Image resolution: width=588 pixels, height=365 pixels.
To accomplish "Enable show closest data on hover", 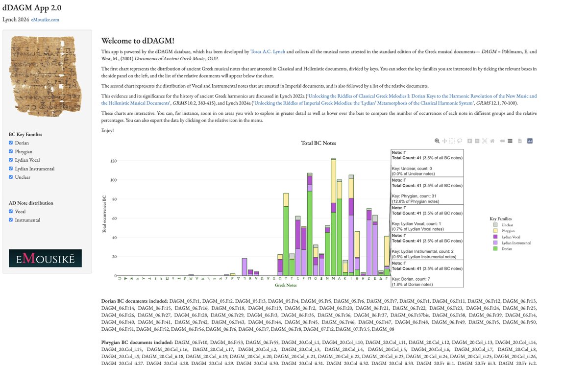I will pos(502,141).
